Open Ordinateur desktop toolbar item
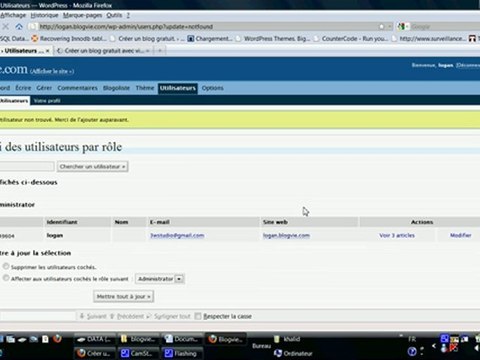This screenshot has width=480, height=360. (x=293, y=353)
